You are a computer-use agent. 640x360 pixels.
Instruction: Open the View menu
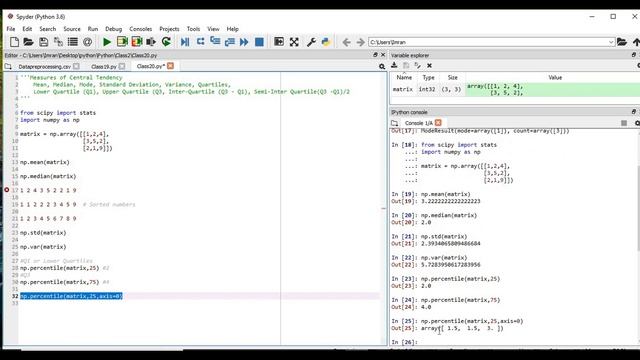(x=213, y=29)
